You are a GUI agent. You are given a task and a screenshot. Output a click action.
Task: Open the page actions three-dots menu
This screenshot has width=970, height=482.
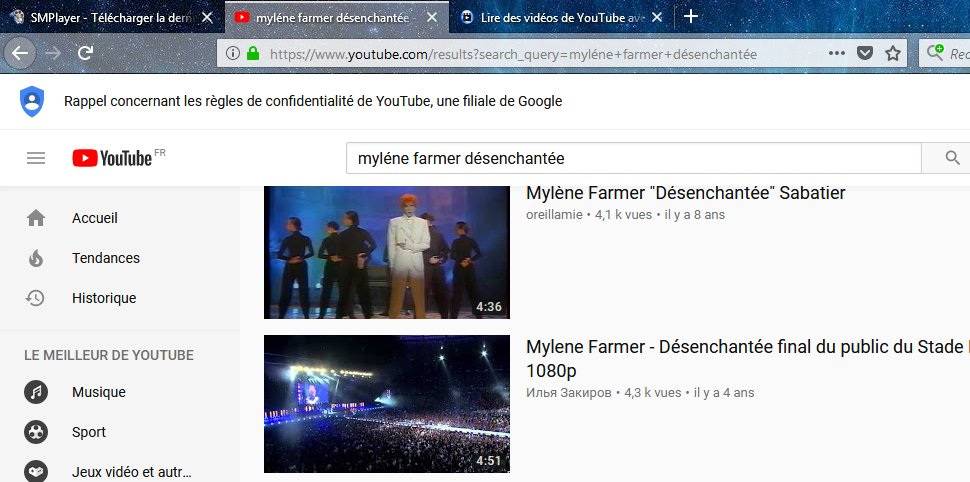[x=836, y=53]
